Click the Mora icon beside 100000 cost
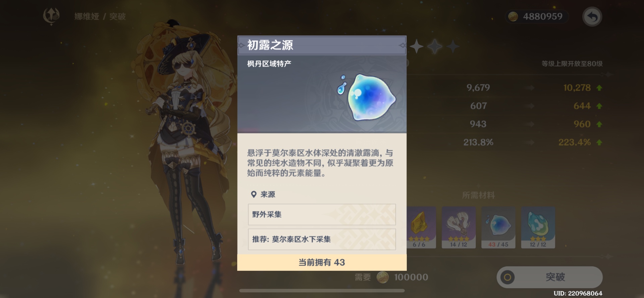This screenshot has width=644, height=298. coord(383,277)
